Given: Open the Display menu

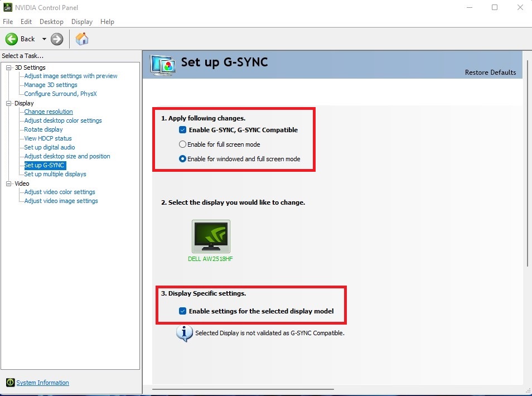Looking at the screenshot, I should click(x=82, y=21).
